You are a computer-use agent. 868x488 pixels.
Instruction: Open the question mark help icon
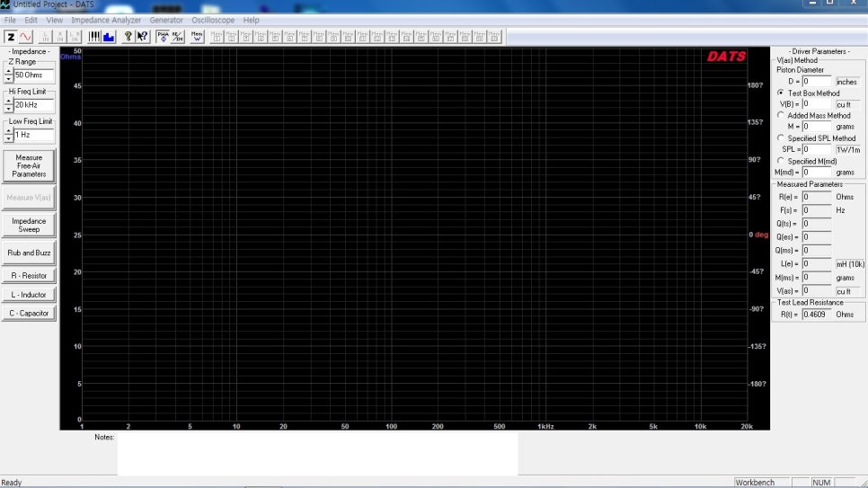[128, 37]
